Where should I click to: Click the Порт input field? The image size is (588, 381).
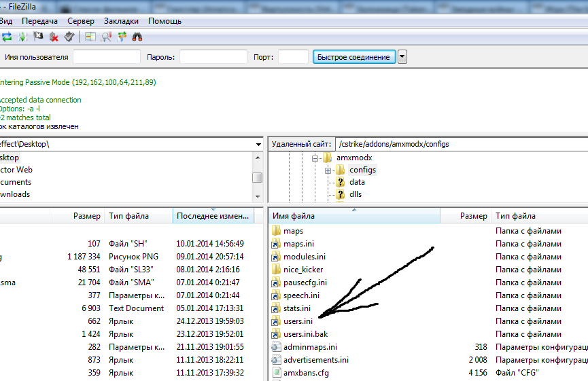(x=293, y=57)
